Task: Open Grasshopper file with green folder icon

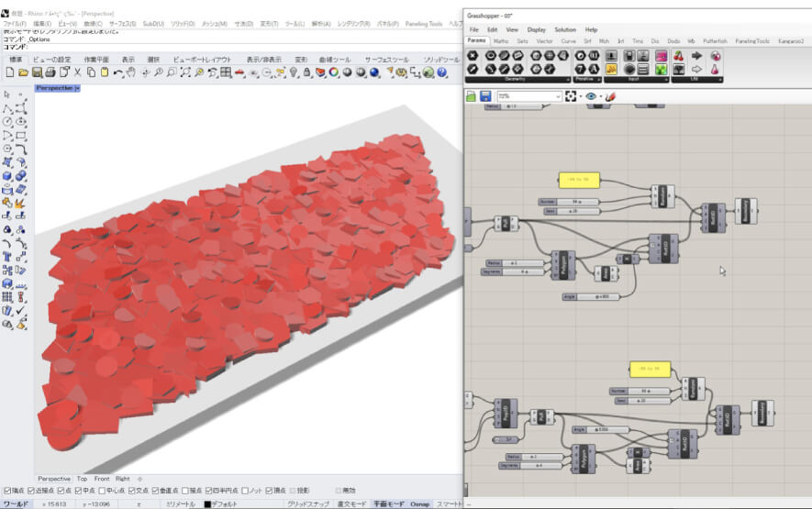Action: [472, 96]
